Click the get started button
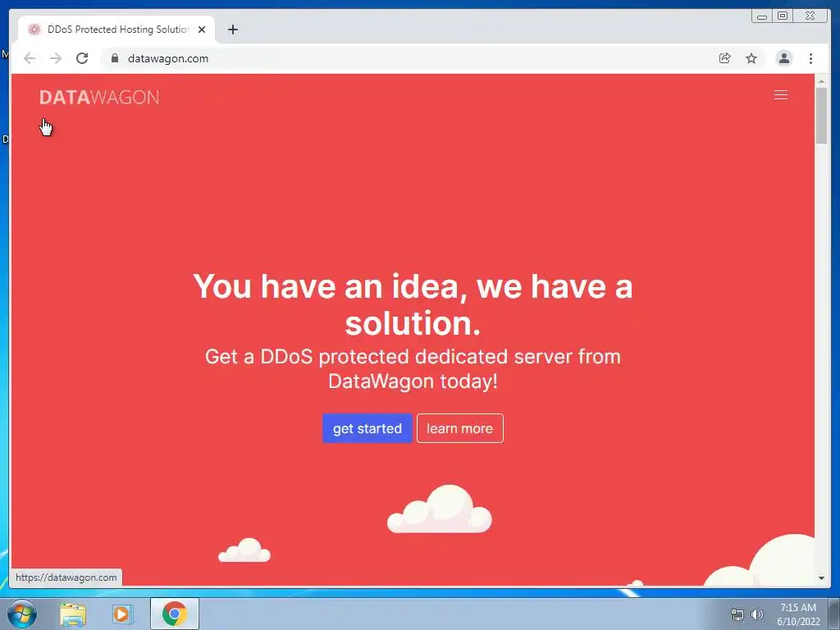 367,428
